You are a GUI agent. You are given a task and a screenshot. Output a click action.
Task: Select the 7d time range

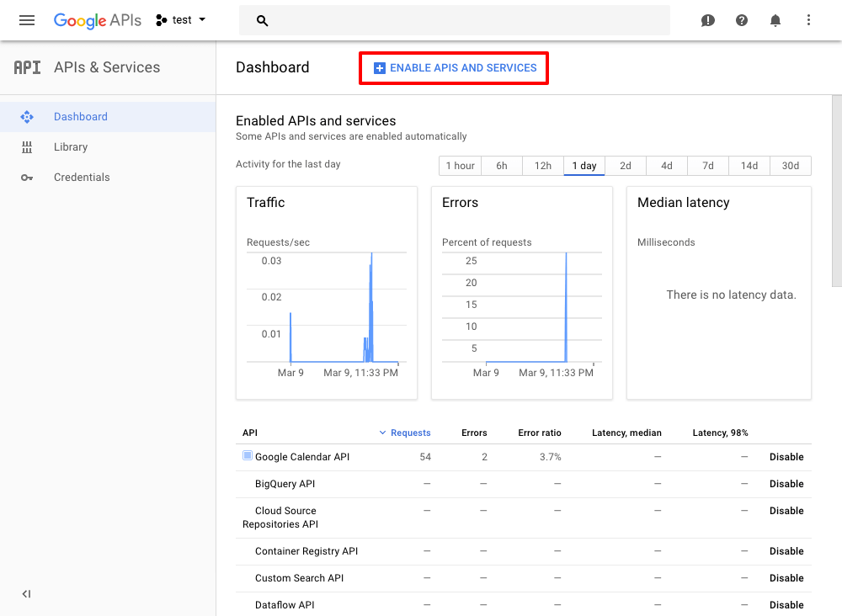pyautogui.click(x=708, y=166)
